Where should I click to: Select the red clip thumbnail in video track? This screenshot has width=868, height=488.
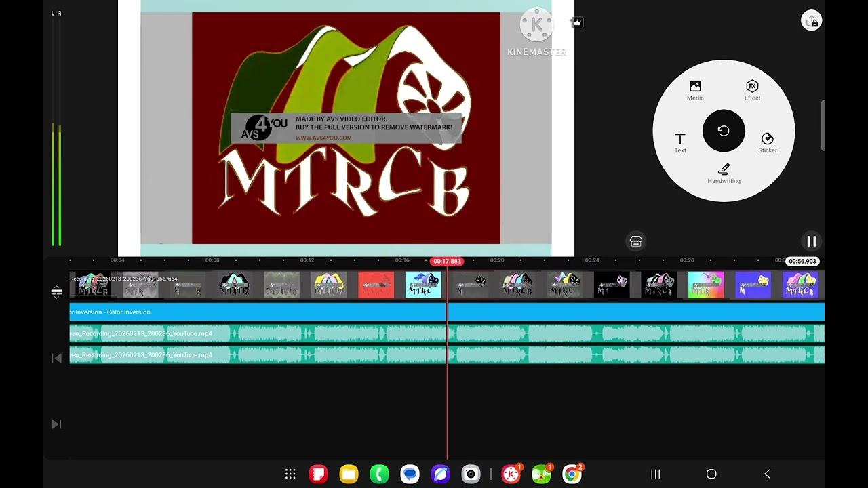pos(376,285)
